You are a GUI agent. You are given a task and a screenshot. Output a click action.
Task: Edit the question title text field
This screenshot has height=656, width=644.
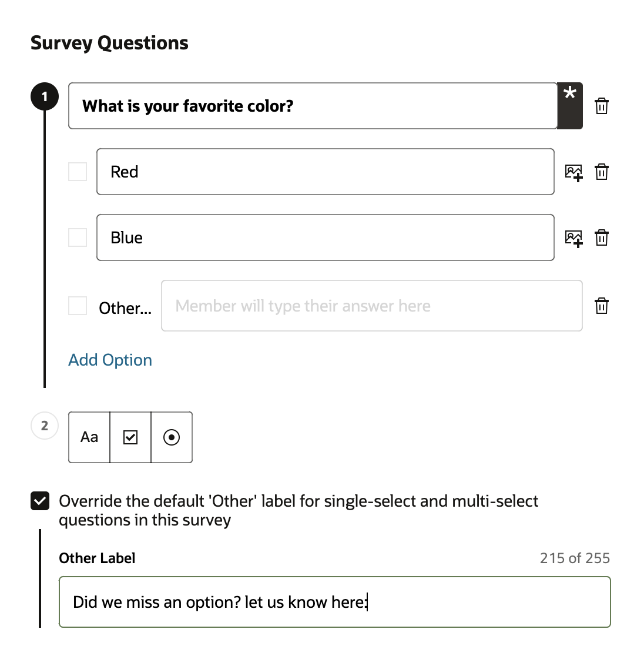(x=313, y=106)
